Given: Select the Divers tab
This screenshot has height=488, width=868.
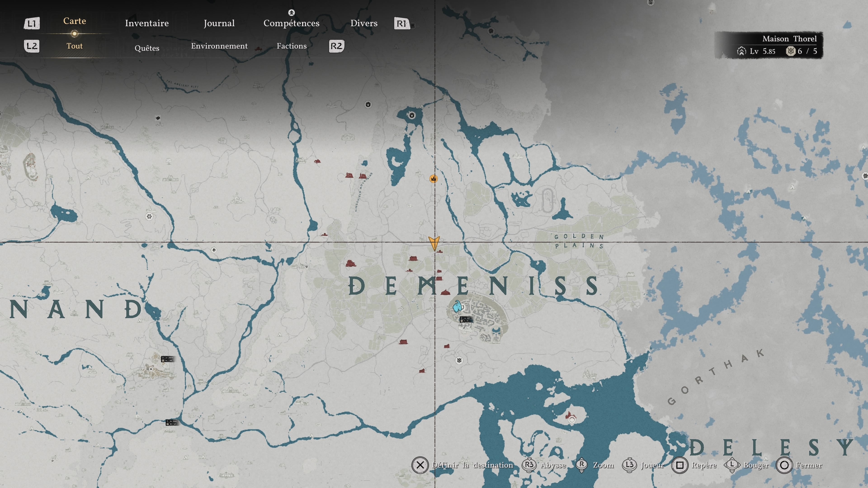Looking at the screenshot, I should [364, 23].
